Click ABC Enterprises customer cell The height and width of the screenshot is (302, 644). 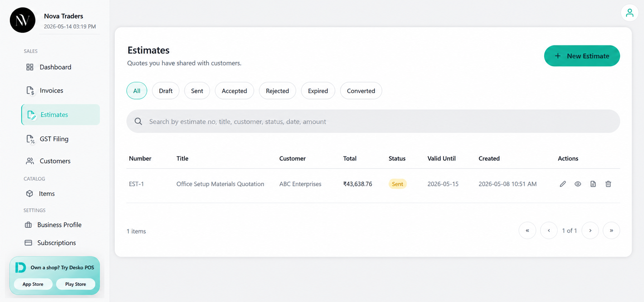(300, 184)
